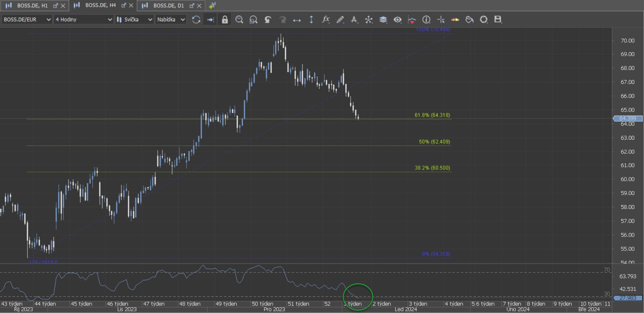Image resolution: width=644 pixels, height=313 pixels.
Task: Open the layers stack icon
Action: tap(383, 20)
